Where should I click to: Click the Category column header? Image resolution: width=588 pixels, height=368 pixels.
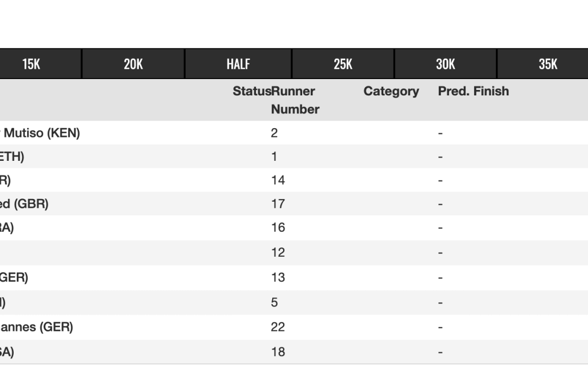click(x=391, y=91)
